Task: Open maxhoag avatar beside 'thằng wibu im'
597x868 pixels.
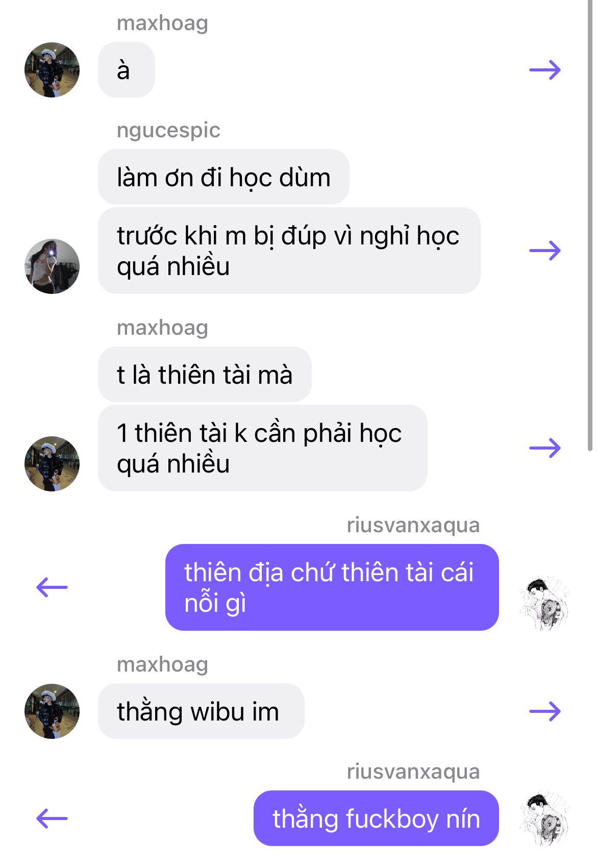Action: (52, 711)
